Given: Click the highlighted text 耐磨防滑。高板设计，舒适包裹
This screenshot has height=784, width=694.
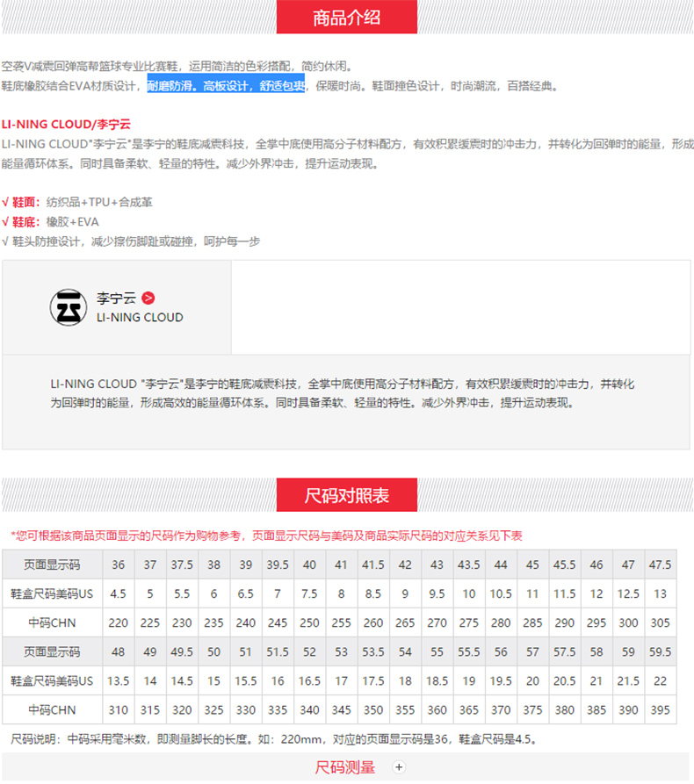Looking at the screenshot, I should click(226, 86).
